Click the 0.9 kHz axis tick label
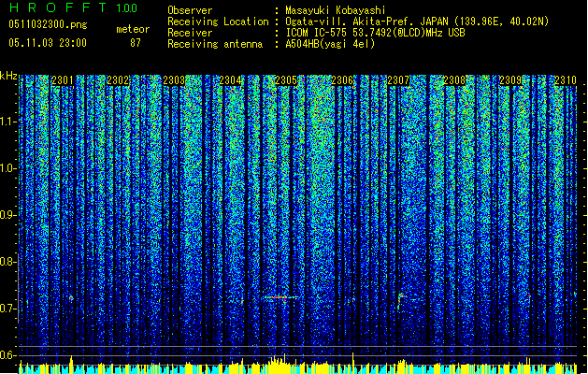 [x=8, y=215]
